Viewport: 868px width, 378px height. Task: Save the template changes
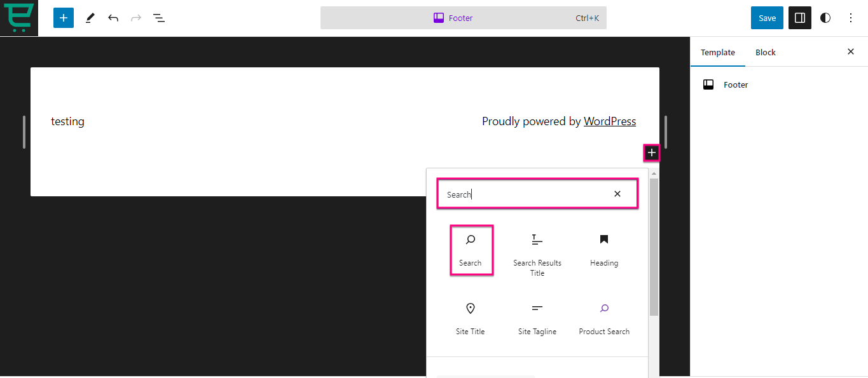pos(767,18)
